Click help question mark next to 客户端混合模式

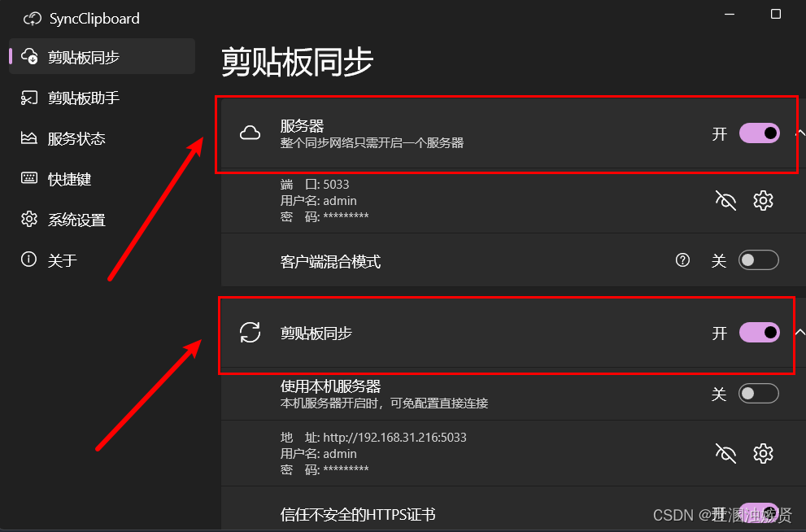pyautogui.click(x=682, y=260)
